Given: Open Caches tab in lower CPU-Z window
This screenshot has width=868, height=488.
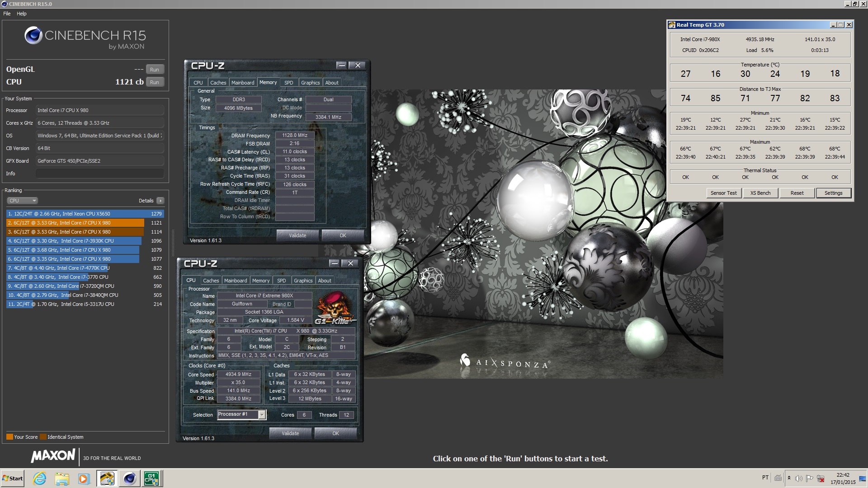Looking at the screenshot, I should click(x=211, y=281).
